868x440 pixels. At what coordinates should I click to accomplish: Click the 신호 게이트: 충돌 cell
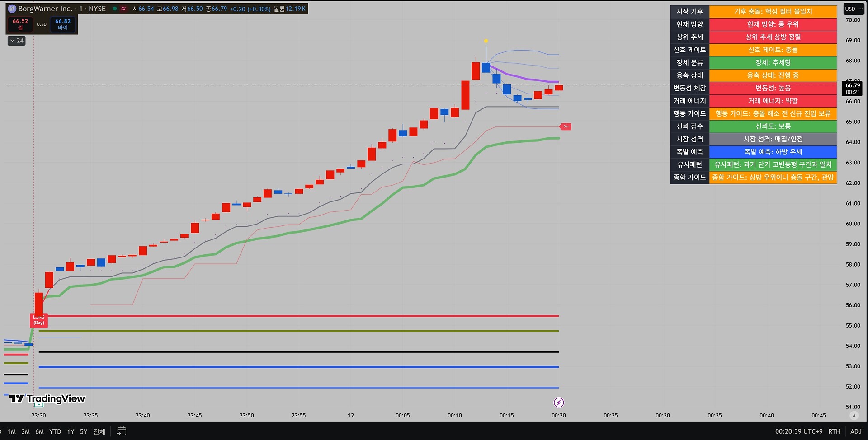click(x=773, y=50)
